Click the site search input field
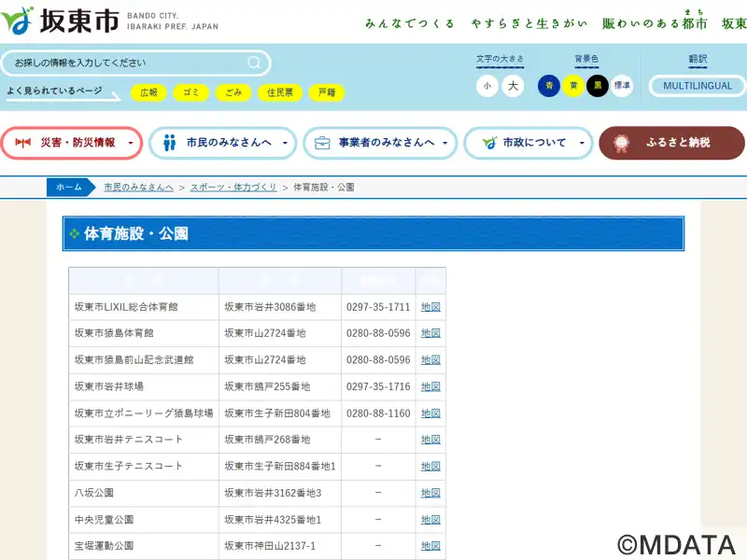 pyautogui.click(x=126, y=63)
